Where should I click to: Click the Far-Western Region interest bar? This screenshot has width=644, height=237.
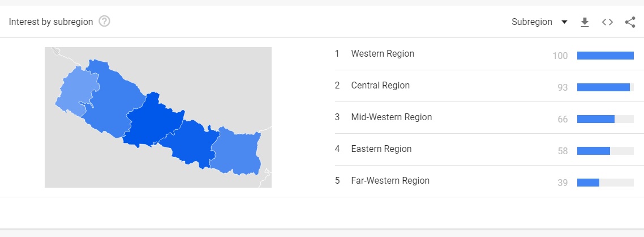[588, 183]
